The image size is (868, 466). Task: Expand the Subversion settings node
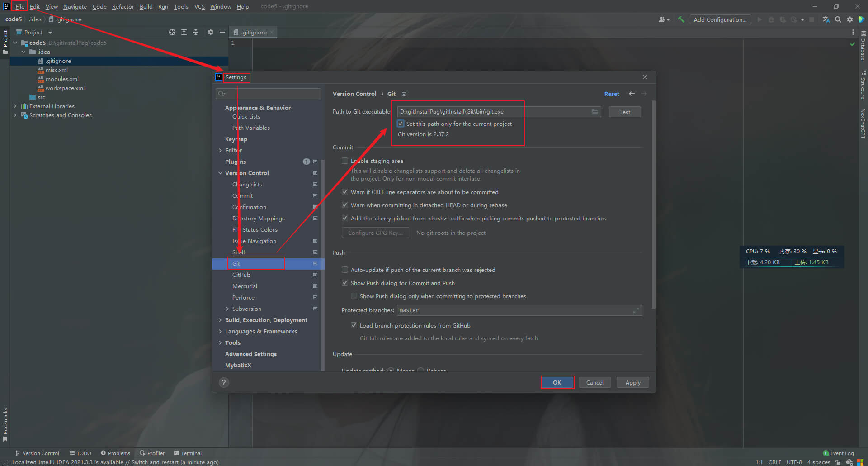click(x=227, y=309)
